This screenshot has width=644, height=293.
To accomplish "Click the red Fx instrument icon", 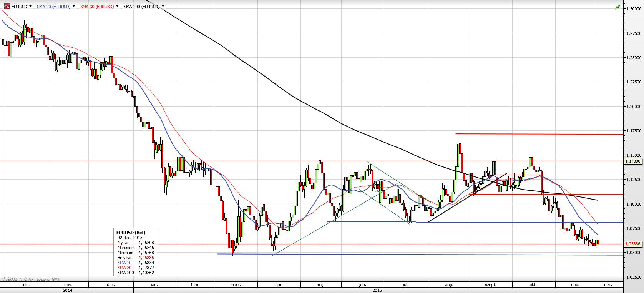I will coord(7,6).
